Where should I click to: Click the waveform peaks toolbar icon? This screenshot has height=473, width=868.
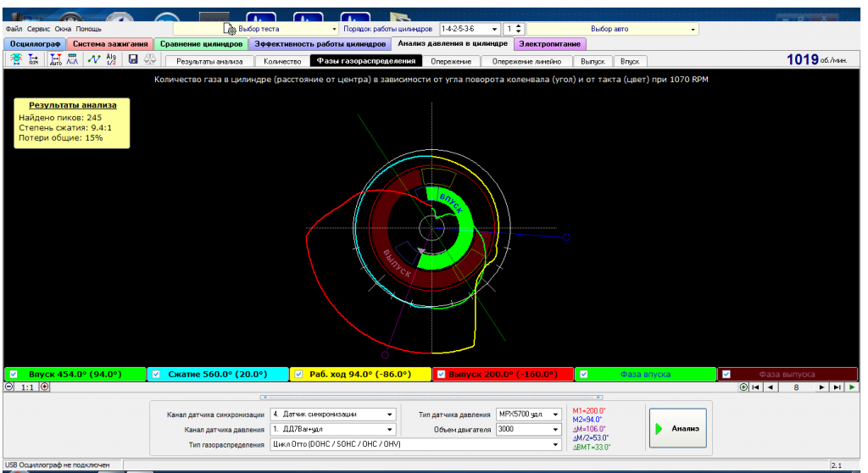(x=73, y=59)
